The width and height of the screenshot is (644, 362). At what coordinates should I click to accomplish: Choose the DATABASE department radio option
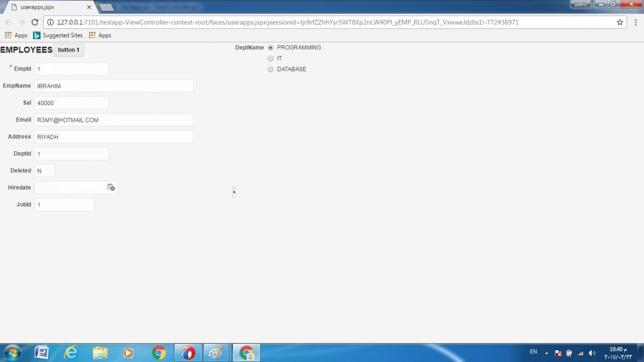coord(270,69)
